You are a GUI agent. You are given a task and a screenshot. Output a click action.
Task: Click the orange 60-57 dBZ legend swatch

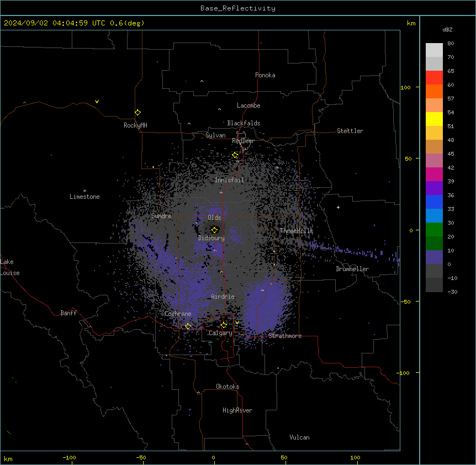tap(434, 91)
